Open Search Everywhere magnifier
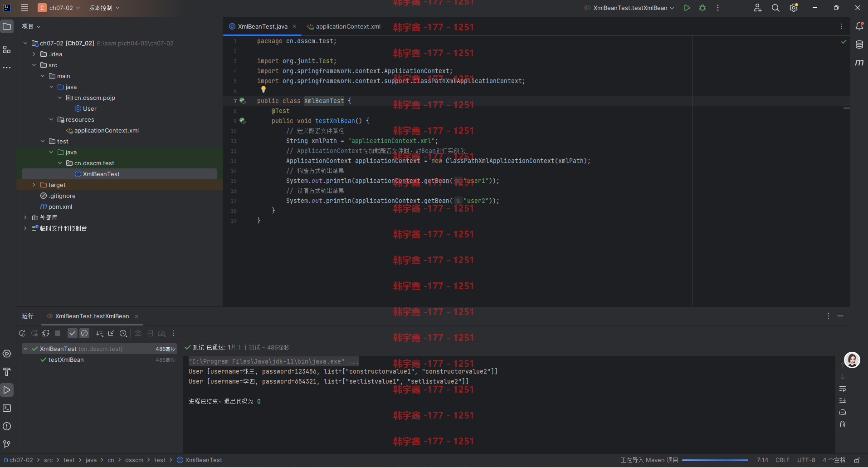868x468 pixels. click(x=775, y=8)
